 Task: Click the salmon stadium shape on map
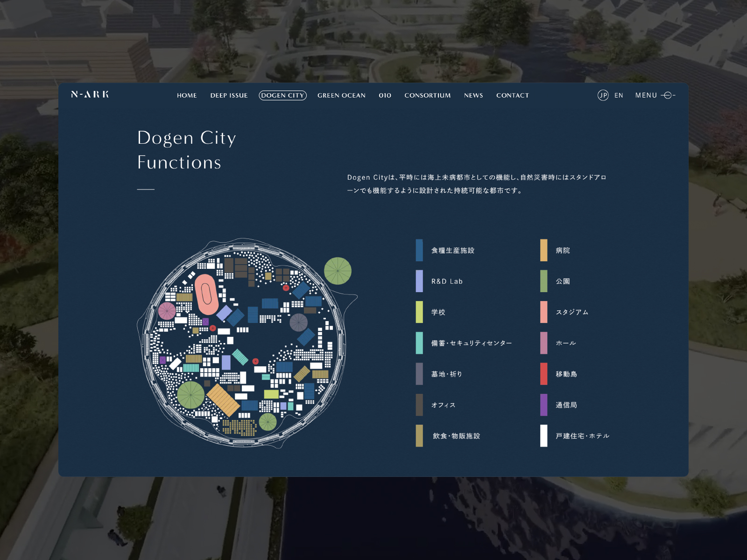coord(206,294)
